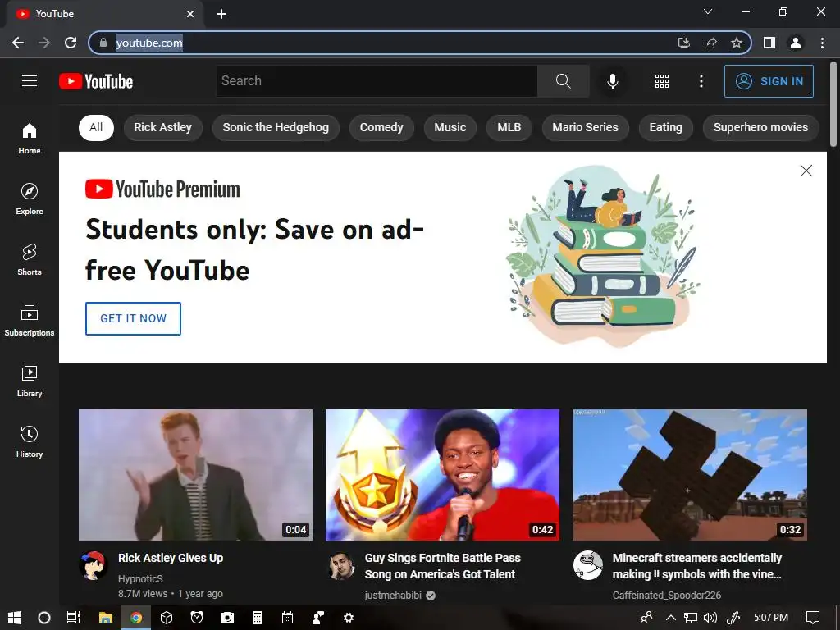Open Shorts in sidebar
This screenshot has width=840, height=630.
click(30, 259)
